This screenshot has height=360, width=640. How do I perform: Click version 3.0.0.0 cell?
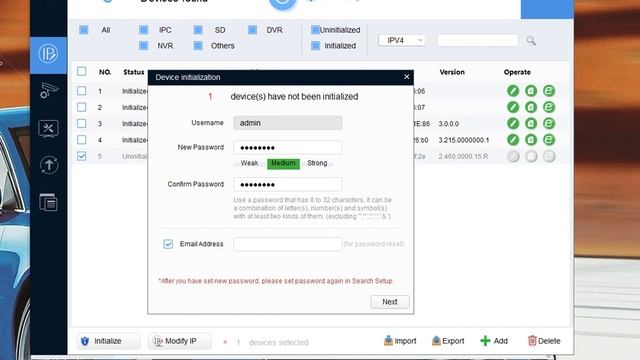pyautogui.click(x=449, y=124)
